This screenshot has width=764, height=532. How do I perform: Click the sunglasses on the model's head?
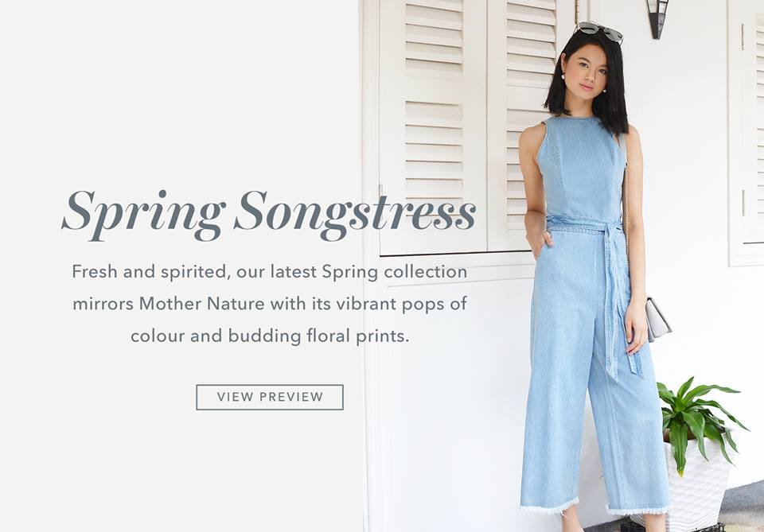click(598, 33)
